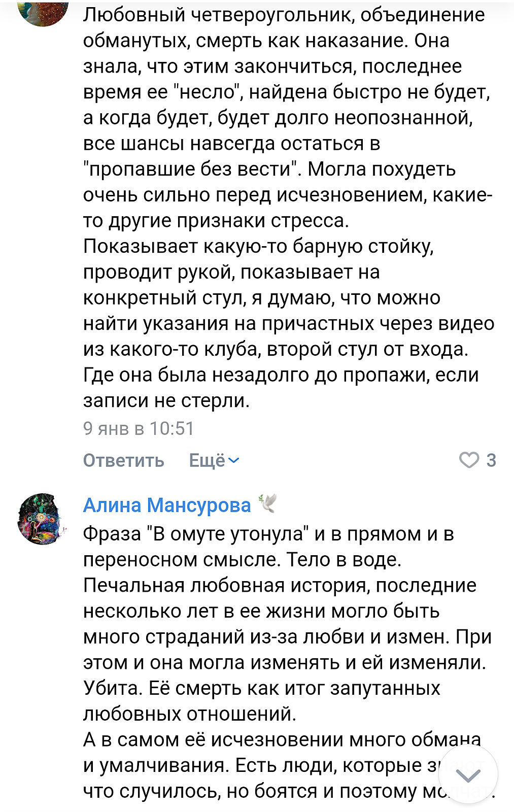Tap the line beginning "Убита. Её смерть"
Image resolution: width=514 pixels, height=812 pixels.
coord(261,688)
